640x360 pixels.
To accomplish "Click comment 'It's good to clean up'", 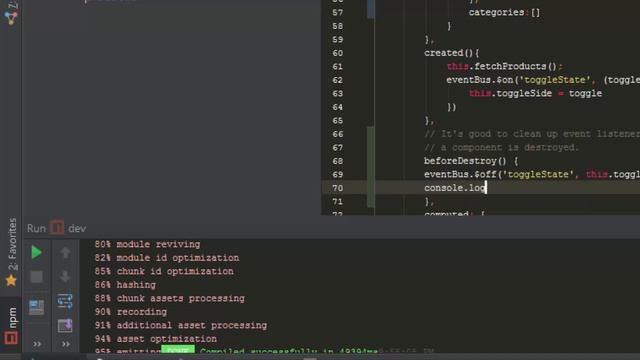I will tap(532, 134).
